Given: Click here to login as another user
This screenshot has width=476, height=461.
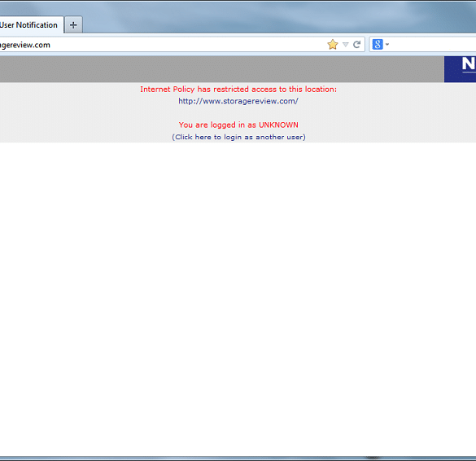Looking at the screenshot, I should (x=238, y=137).
